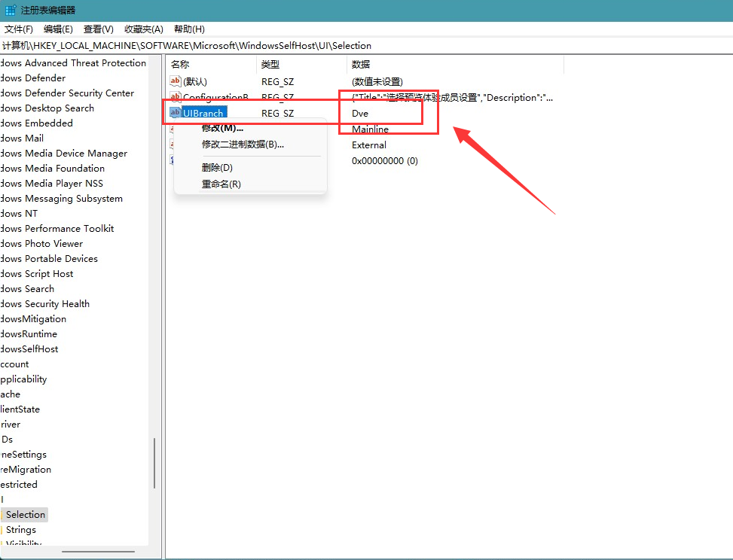Click the UIBranch value name
Image resolution: width=733 pixels, height=560 pixels.
[203, 113]
